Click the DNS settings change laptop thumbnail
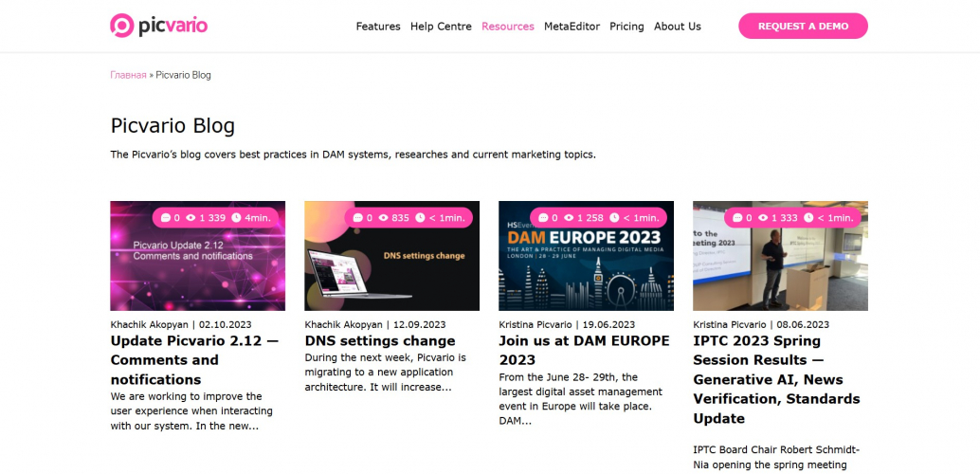 [x=391, y=256]
